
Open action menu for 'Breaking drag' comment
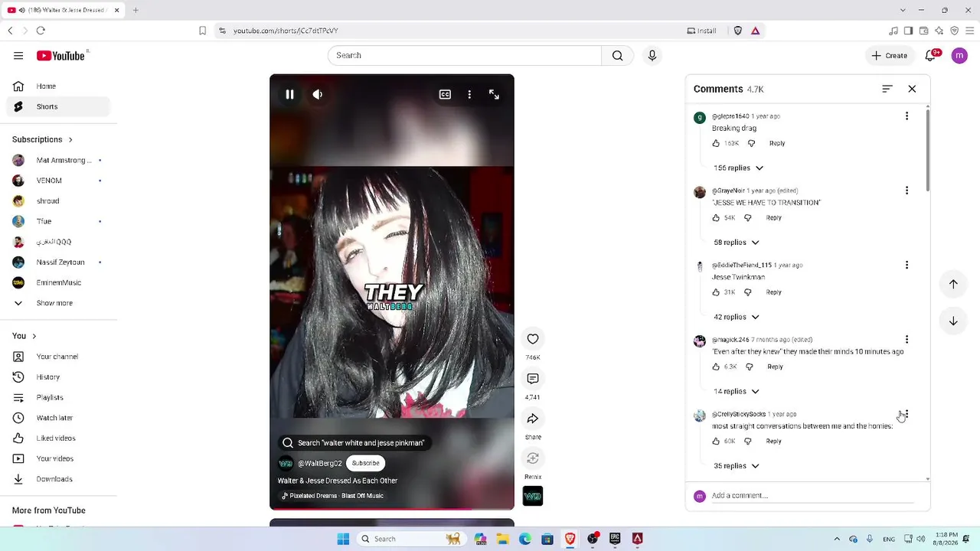click(906, 116)
